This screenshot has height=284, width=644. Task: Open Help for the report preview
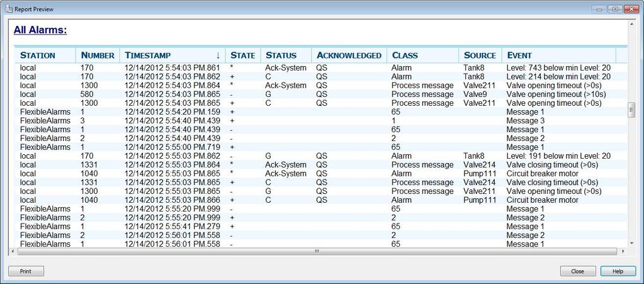618,271
